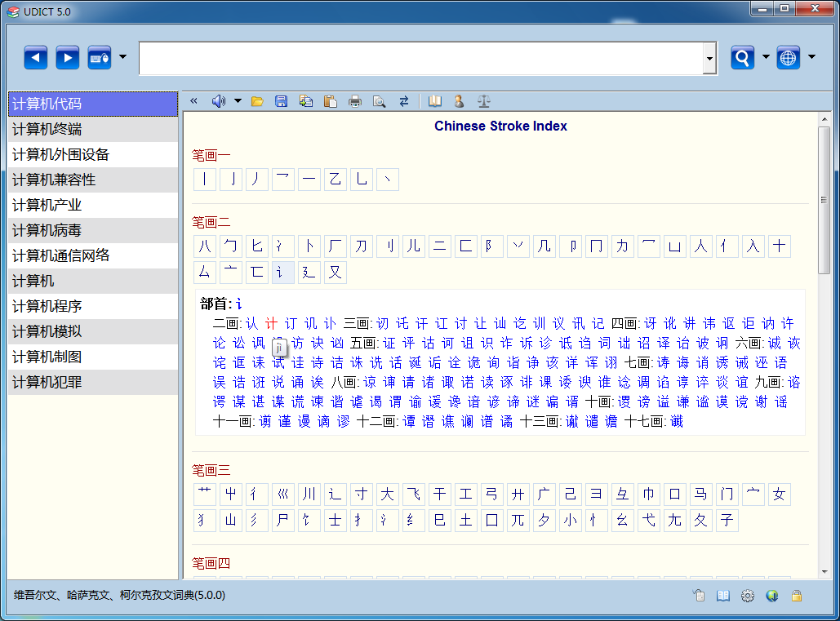Open the gear settings icon in status bar
This screenshot has height=621, width=840.
tap(747, 596)
